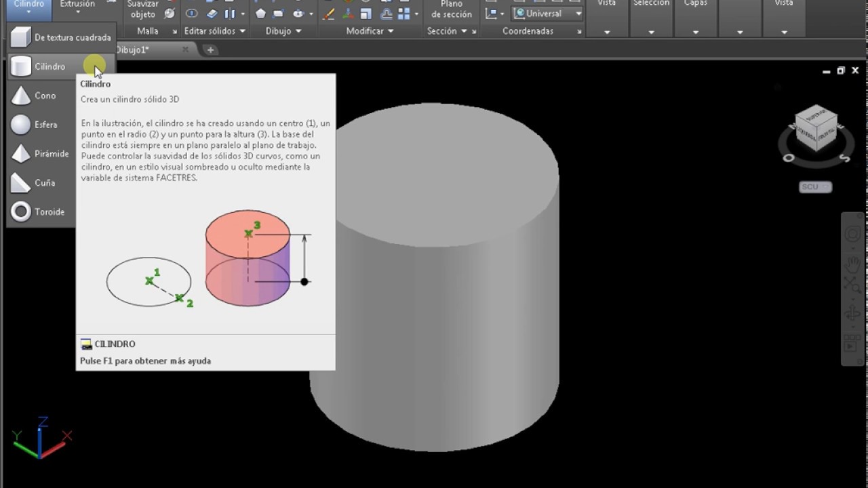
Task: Click the stamp-shaped icon in Modificar
Action: coord(386,14)
